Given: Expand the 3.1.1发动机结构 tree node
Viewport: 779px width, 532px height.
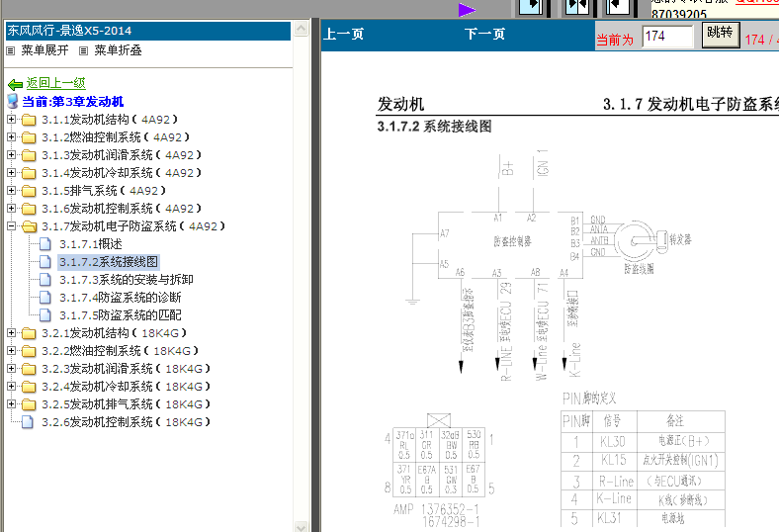Looking at the screenshot, I should (x=11, y=120).
